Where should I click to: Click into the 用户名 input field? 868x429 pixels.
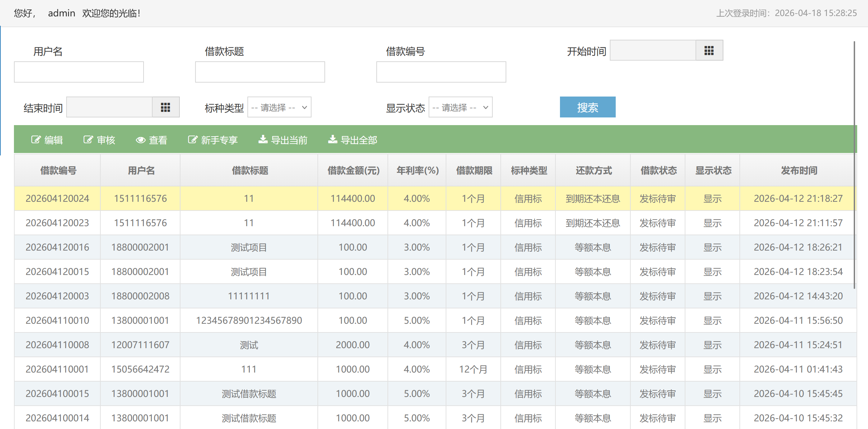click(x=79, y=72)
